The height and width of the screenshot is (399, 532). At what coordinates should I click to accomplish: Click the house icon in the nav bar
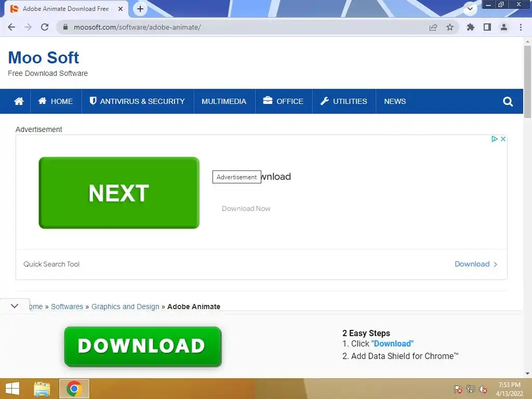click(19, 101)
